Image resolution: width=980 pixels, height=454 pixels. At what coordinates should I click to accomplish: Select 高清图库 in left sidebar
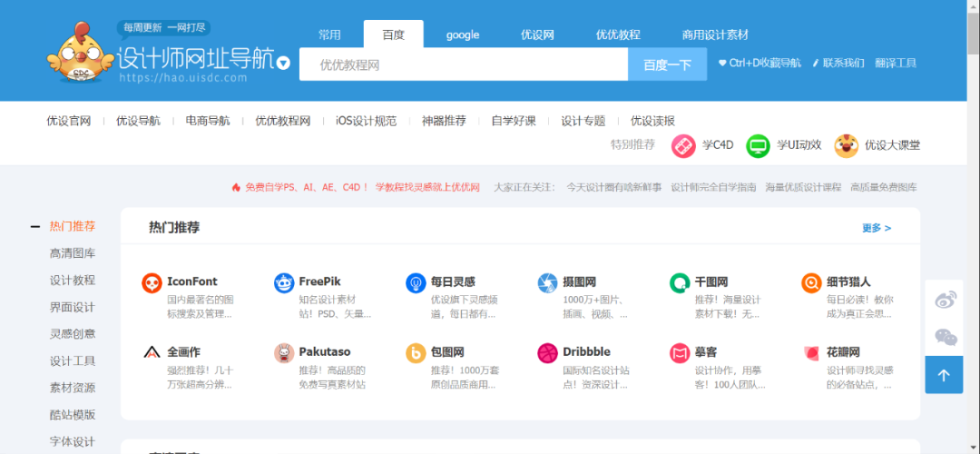73,253
